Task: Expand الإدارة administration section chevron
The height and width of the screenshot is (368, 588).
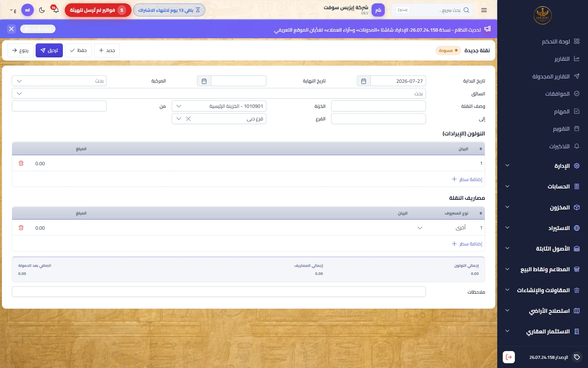Action: tap(507, 166)
